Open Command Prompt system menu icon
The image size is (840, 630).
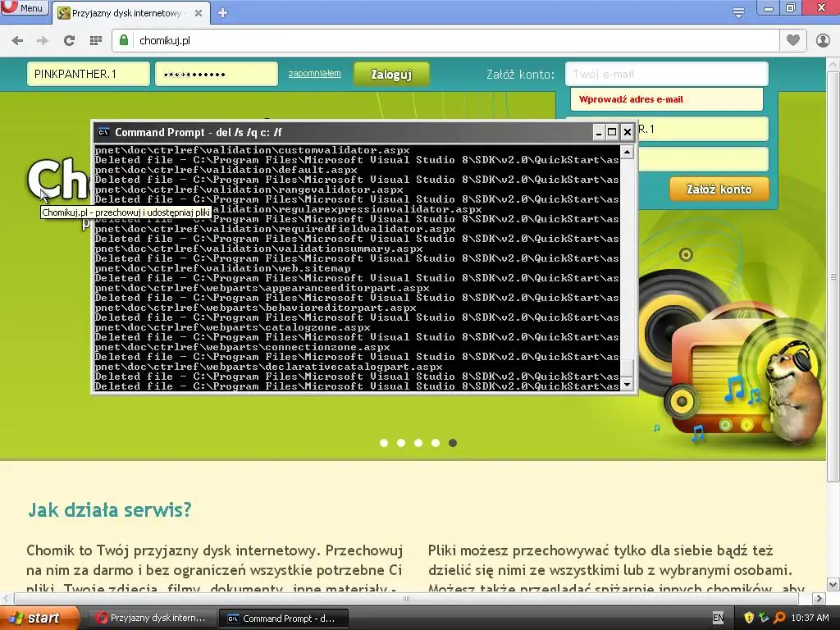(104, 132)
